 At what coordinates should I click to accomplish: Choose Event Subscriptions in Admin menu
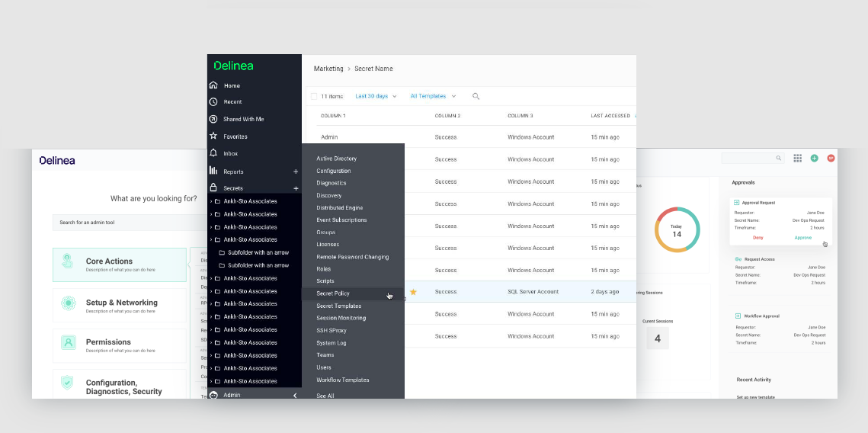click(x=341, y=220)
